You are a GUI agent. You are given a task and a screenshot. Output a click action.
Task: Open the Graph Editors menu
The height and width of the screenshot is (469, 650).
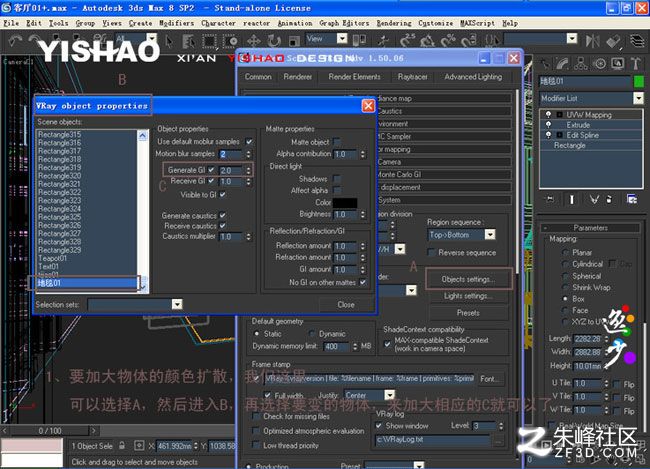pos(344,23)
